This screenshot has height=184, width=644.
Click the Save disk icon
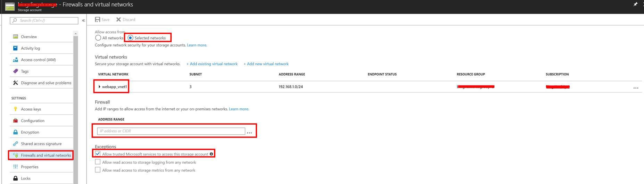coord(98,20)
